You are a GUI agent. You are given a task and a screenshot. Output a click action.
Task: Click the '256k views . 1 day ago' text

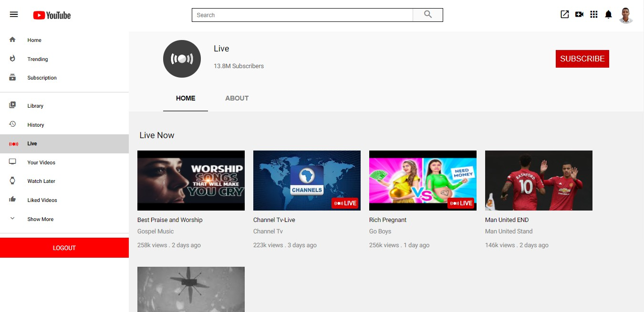point(399,245)
